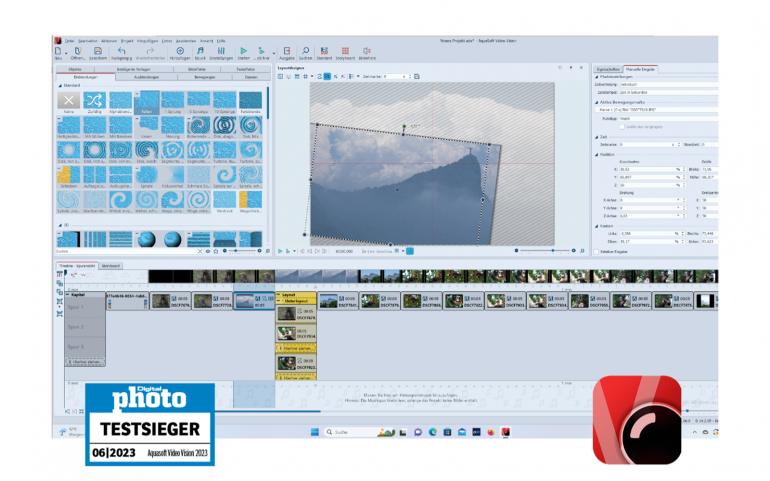Image resolution: width=770 pixels, height=481 pixels.
Task: Click the blue highlighted Layoutdesigner toolbar button
Action: coord(327,77)
